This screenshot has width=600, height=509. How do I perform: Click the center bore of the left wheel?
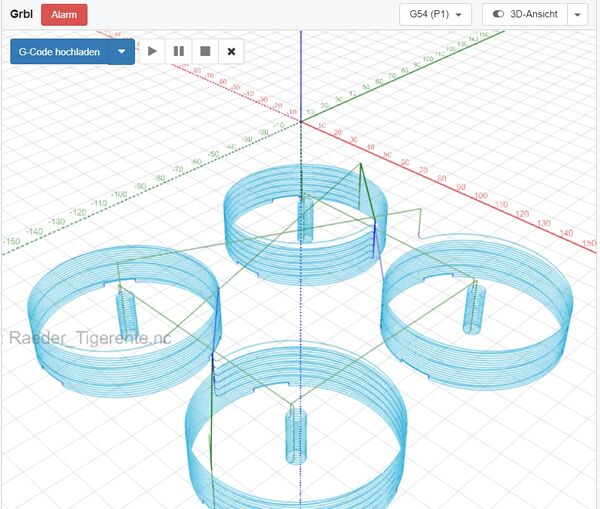pyautogui.click(x=128, y=312)
